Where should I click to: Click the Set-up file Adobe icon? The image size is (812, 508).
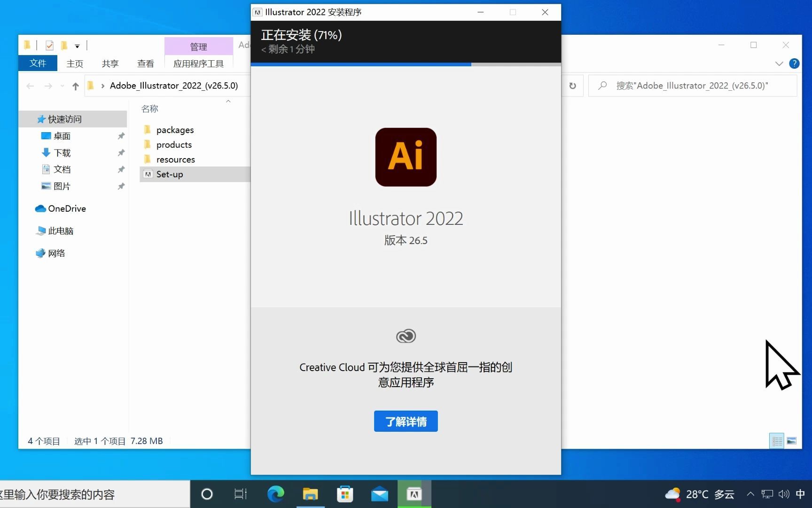[148, 174]
